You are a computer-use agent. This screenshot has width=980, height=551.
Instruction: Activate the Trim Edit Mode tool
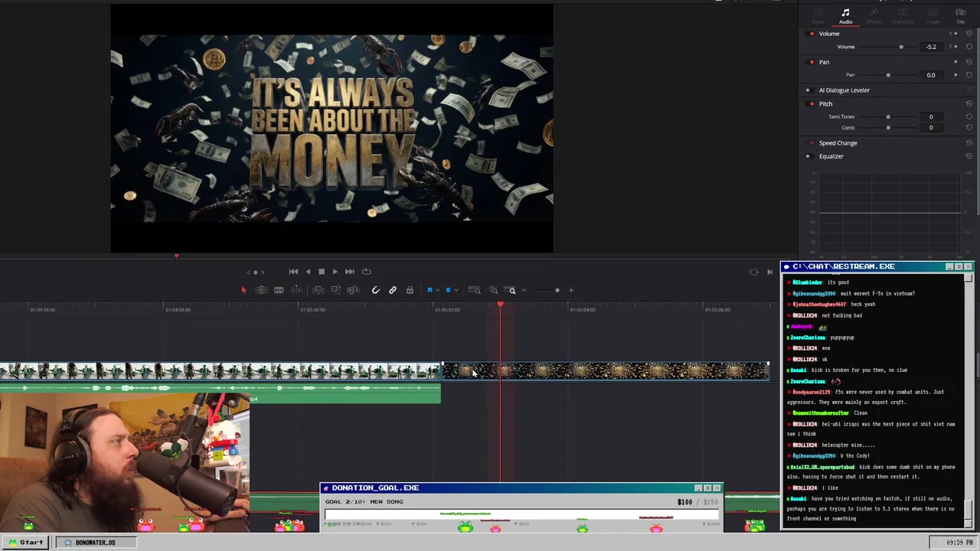click(261, 290)
